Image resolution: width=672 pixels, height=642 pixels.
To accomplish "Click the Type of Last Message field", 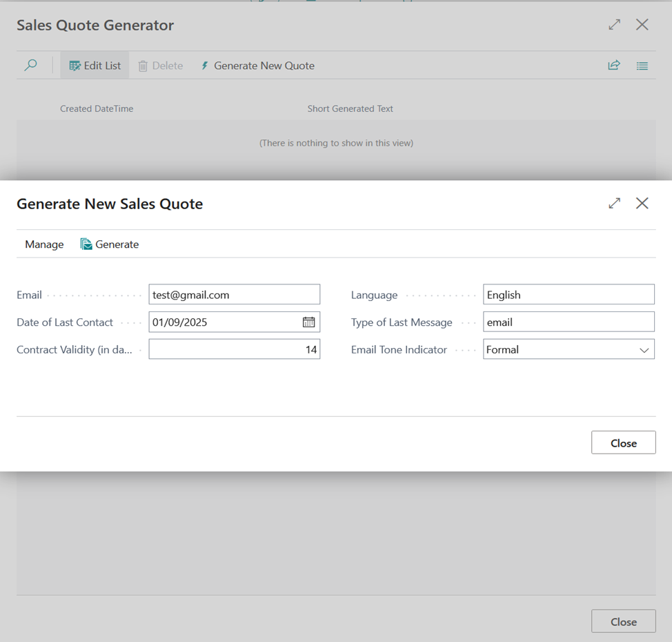I will tap(568, 322).
